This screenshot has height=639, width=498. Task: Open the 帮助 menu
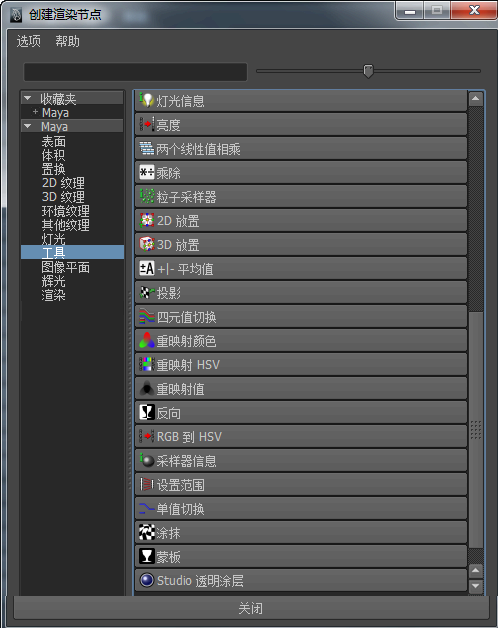[x=68, y=41]
